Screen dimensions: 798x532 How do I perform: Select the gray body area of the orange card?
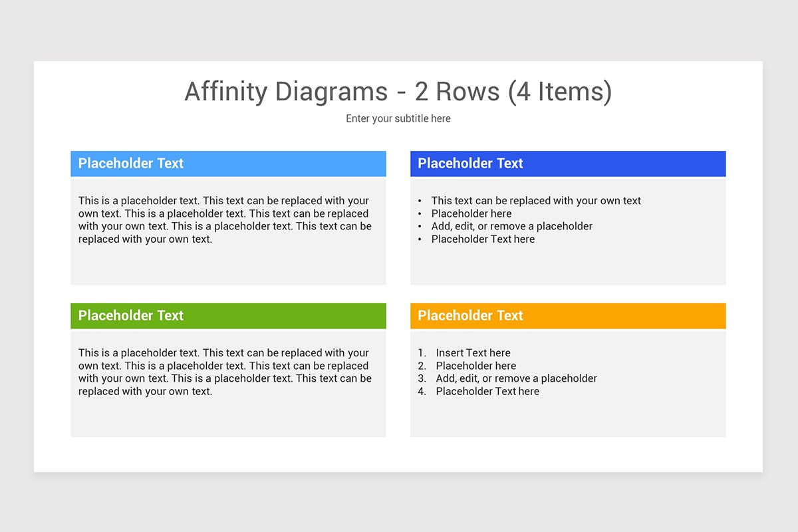(568, 419)
